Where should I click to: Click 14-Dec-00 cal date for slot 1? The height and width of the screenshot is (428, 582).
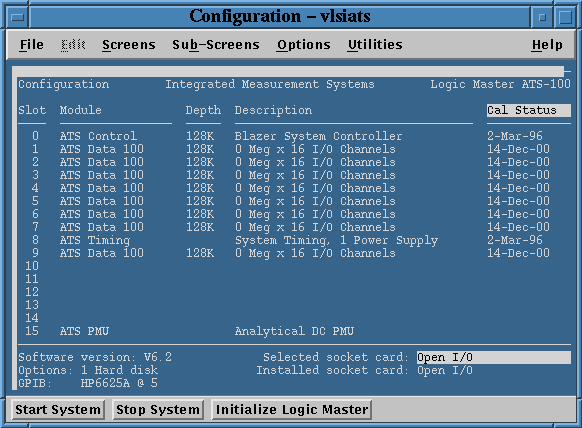(x=519, y=149)
